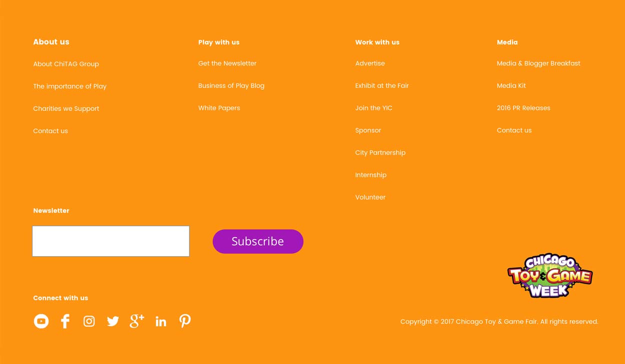Go to The importance of Play
The width and height of the screenshot is (625, 364).
(x=70, y=86)
